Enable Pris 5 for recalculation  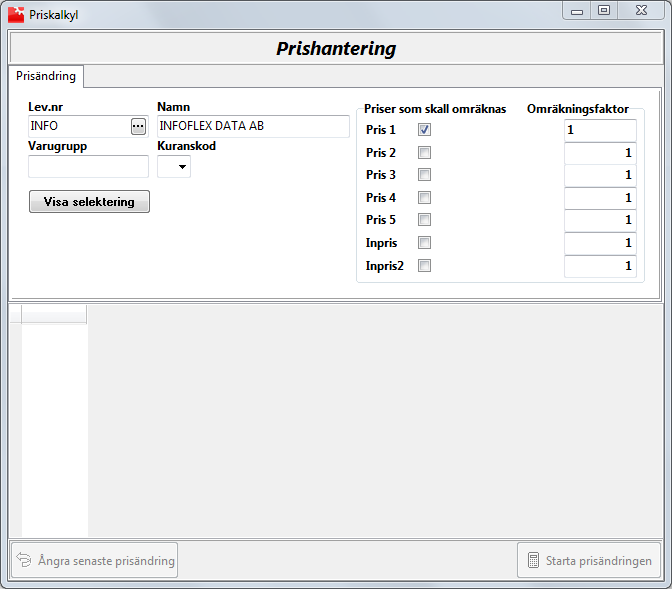point(424,219)
